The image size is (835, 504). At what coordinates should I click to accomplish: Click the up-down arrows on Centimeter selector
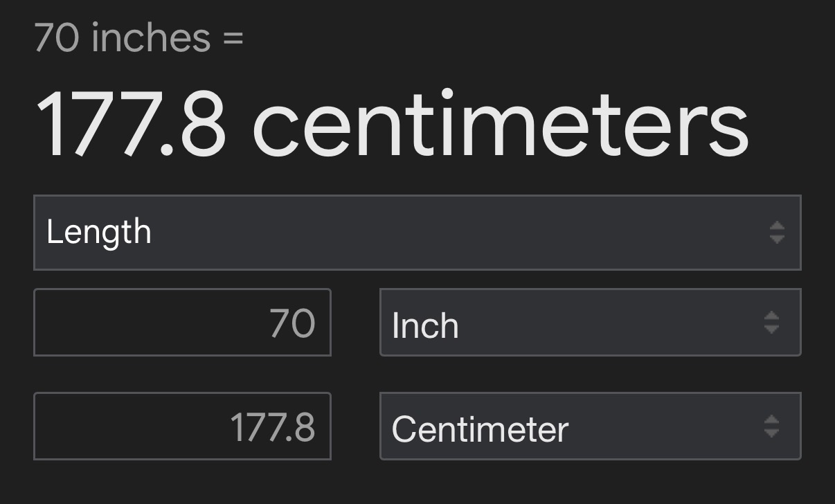[771, 426]
